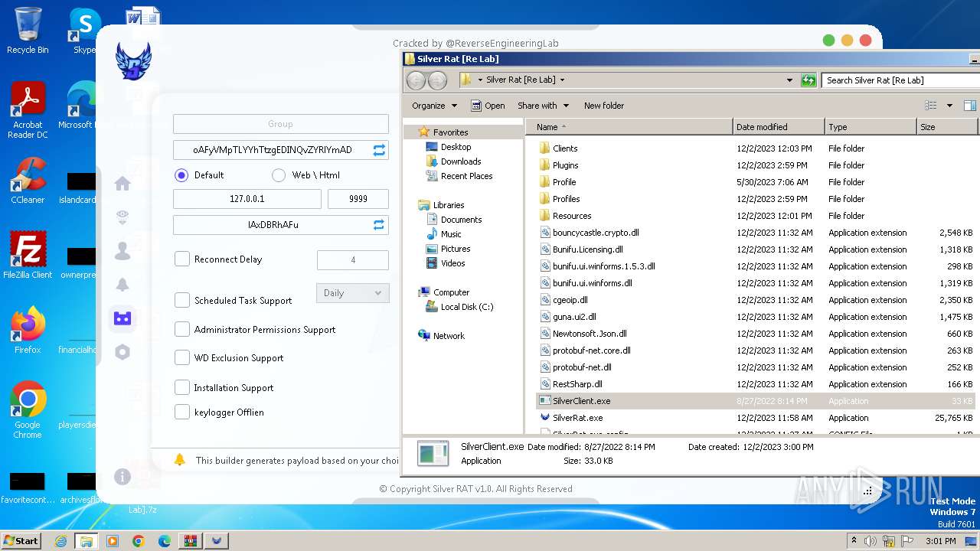Select Downloads in the navigation pane
The height and width of the screenshot is (551, 980).
point(461,161)
